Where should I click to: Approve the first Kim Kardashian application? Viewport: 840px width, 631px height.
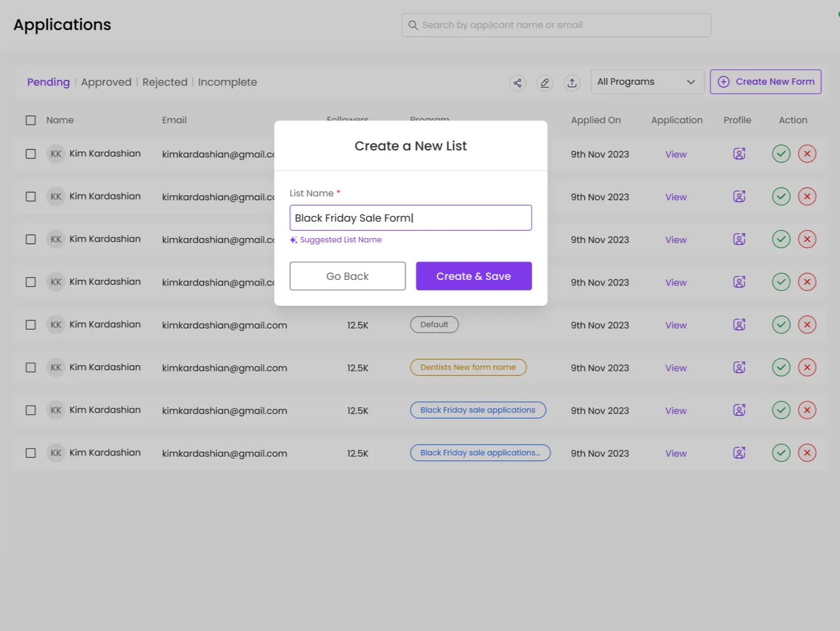[780, 154]
